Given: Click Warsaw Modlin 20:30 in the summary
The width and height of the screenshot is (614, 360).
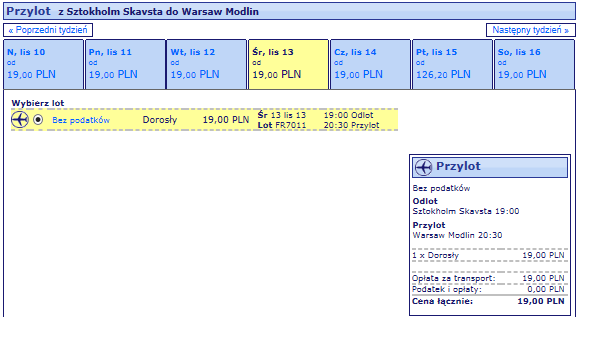Looking at the screenshot, I should (457, 235).
